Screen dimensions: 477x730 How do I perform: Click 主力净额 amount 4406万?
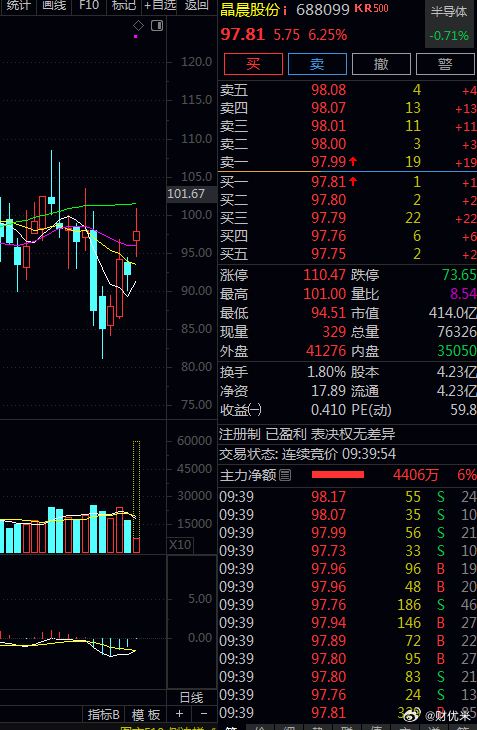point(416,475)
